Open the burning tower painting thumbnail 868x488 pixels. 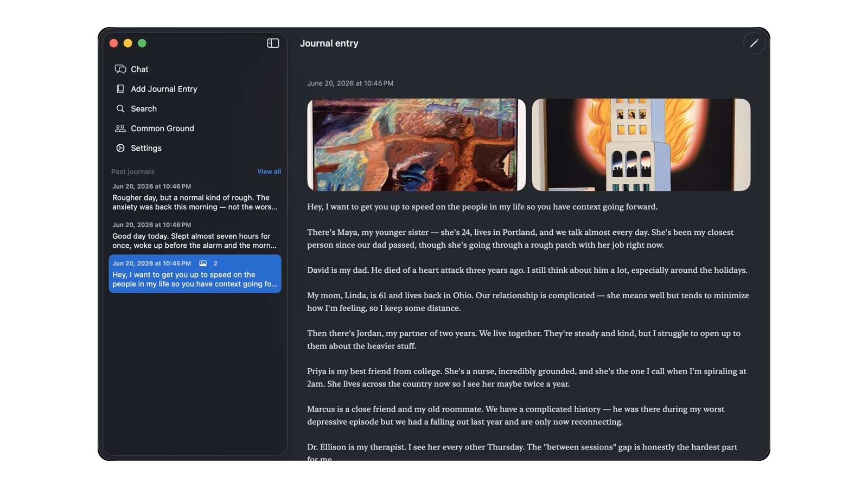641,145
